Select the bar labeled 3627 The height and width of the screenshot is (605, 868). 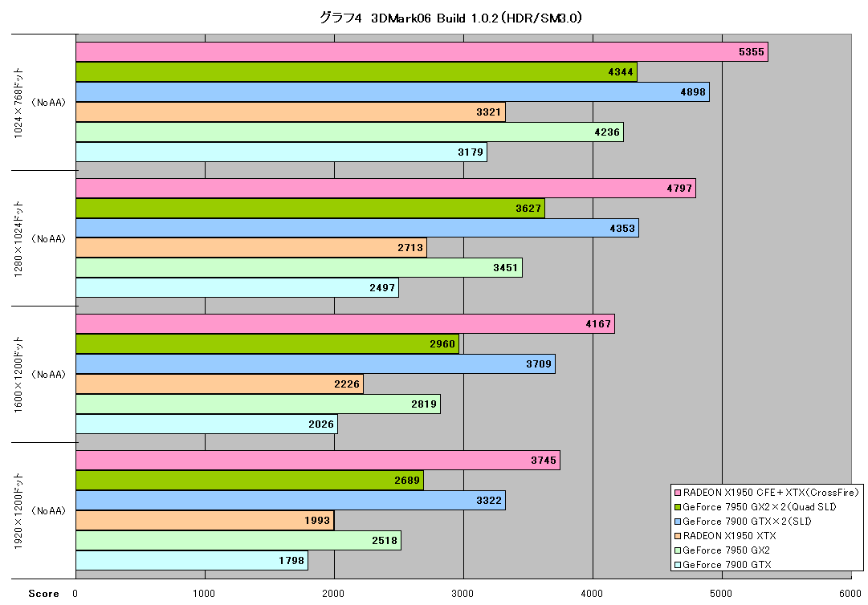[x=310, y=209]
